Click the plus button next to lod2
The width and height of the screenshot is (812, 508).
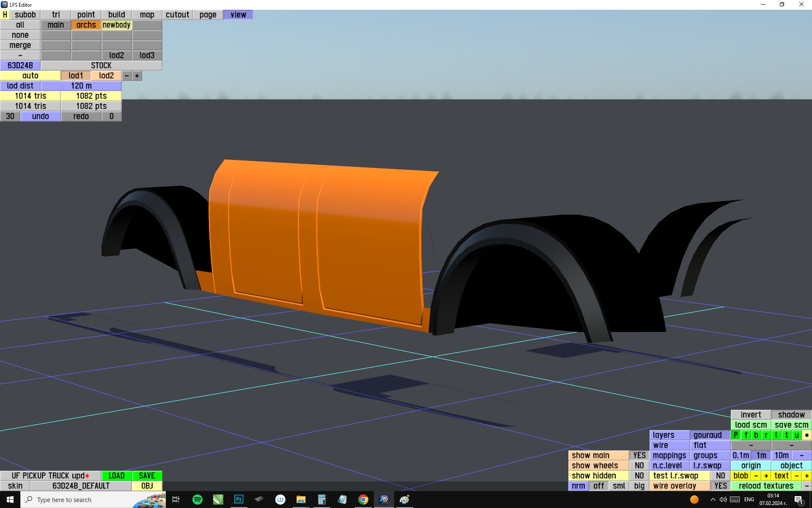[137, 76]
